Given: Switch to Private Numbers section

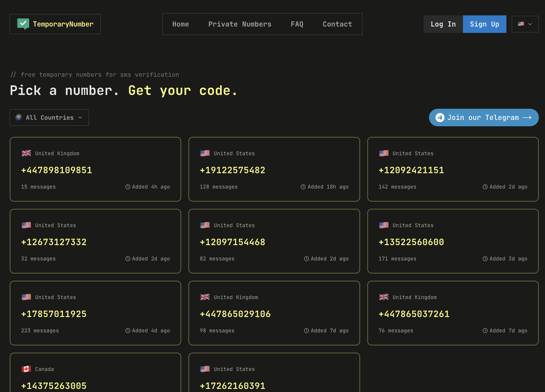Looking at the screenshot, I should click(x=240, y=24).
